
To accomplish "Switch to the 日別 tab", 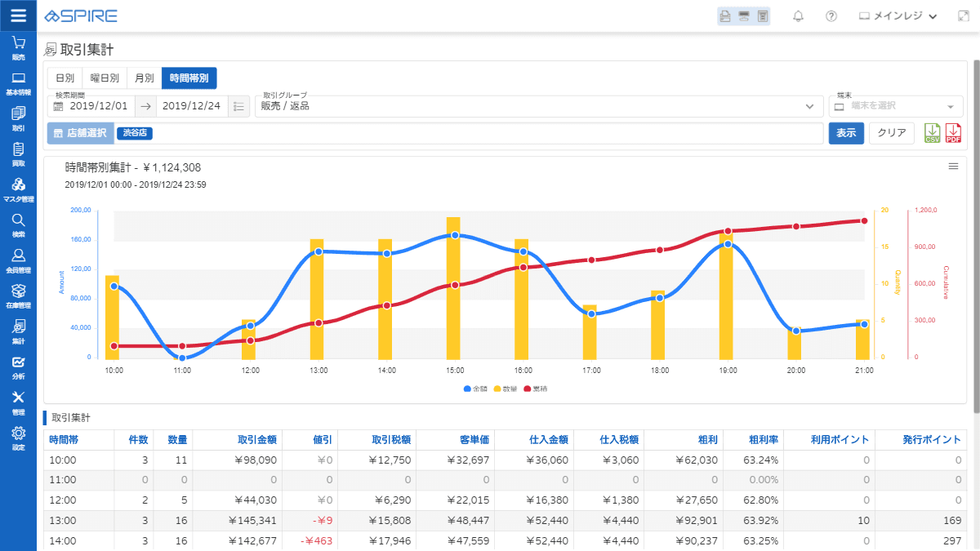I will click(65, 78).
